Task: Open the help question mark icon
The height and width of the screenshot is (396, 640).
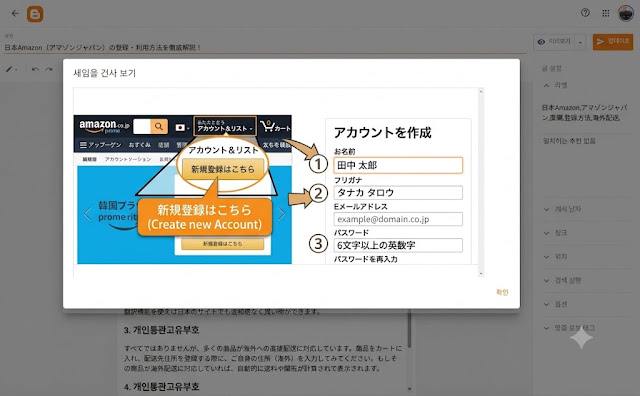Action: [x=585, y=13]
